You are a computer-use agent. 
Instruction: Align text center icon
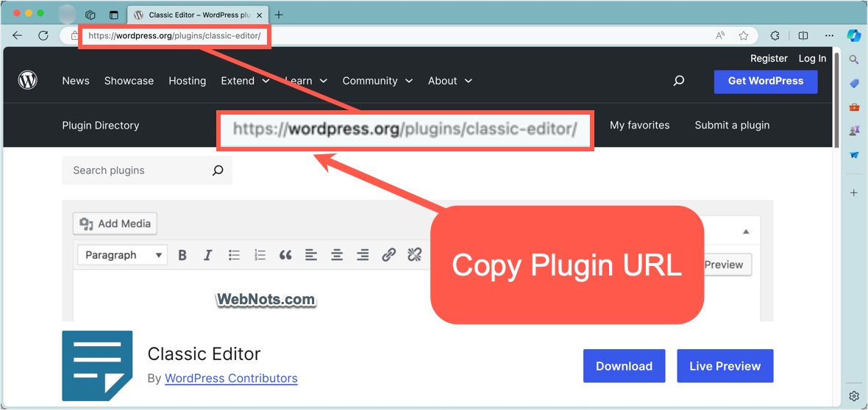click(337, 255)
